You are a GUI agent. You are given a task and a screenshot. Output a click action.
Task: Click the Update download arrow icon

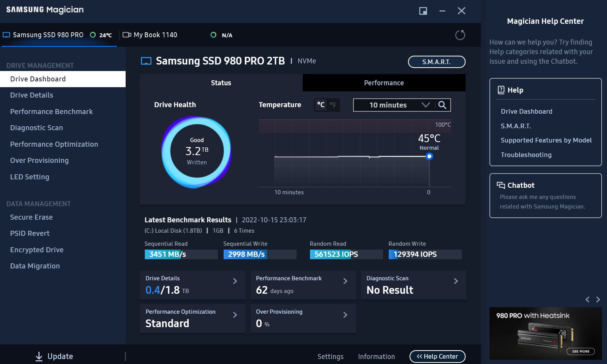pyautogui.click(x=39, y=356)
